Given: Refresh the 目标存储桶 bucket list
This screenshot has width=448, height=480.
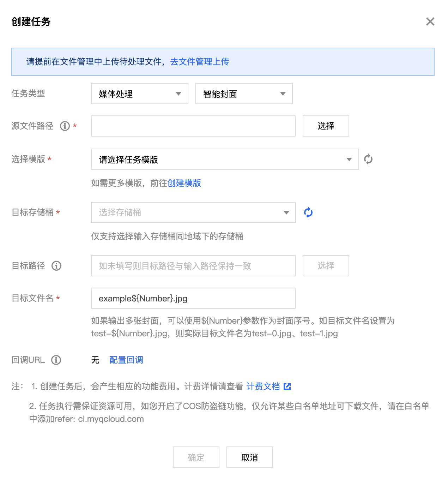Looking at the screenshot, I should (308, 212).
